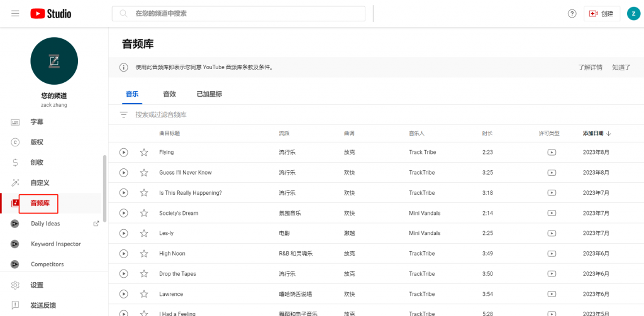The image size is (644, 316).
Task: Click the channel profile picture thumbnail
Action: (x=54, y=61)
